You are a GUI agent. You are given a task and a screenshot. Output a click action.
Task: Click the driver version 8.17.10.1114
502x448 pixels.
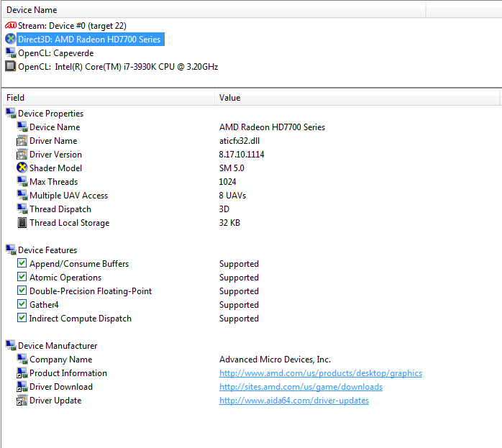(x=242, y=155)
